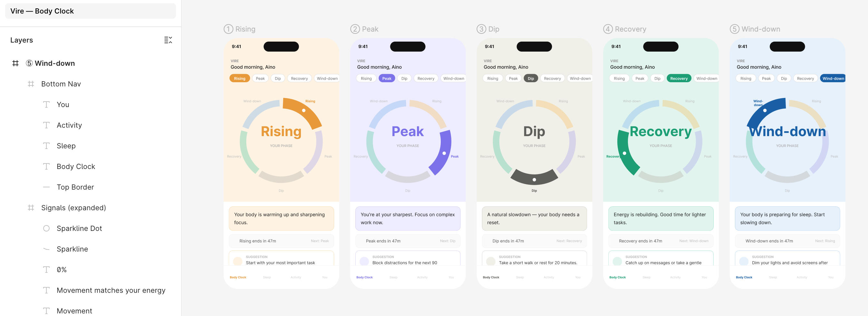Select the Activity text layer

click(x=69, y=125)
